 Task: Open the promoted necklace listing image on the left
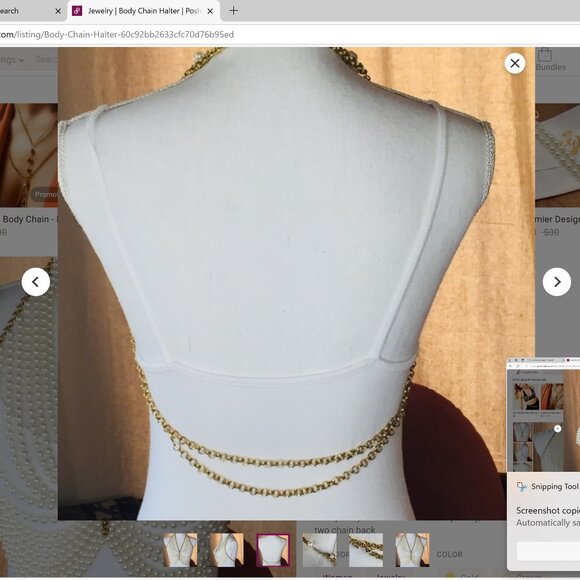(x=29, y=155)
